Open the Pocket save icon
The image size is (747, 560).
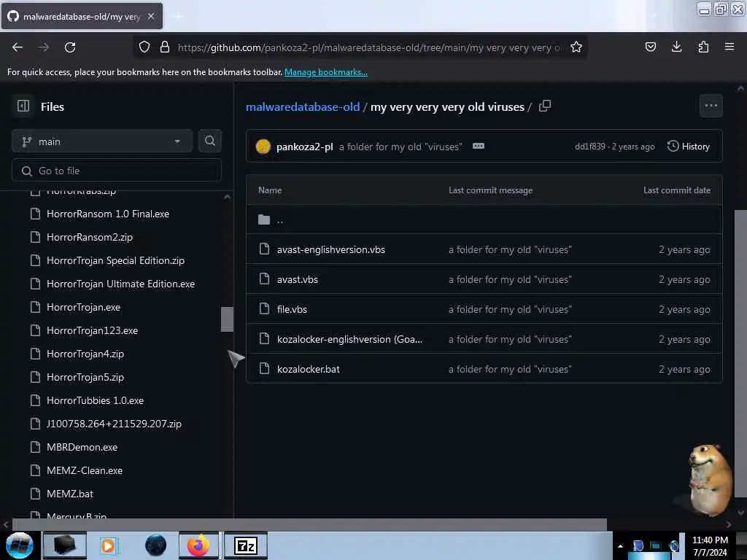650,47
